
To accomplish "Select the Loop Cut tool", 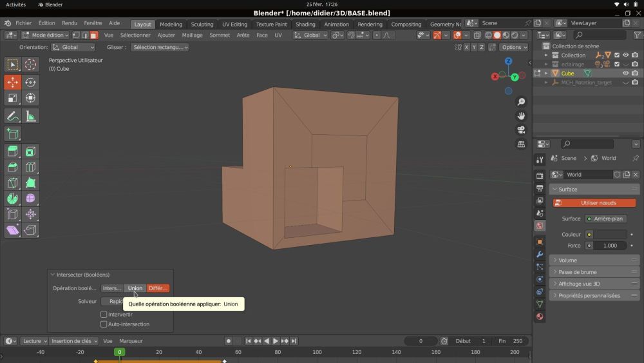I will (x=30, y=167).
